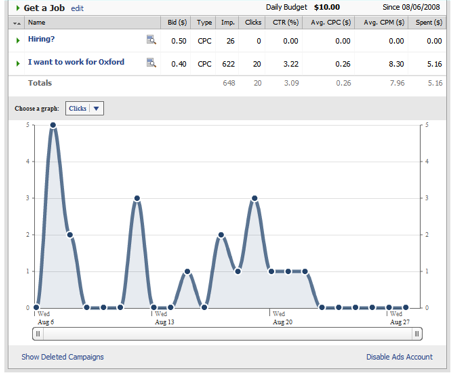Viewport: 454px width, 373px height.
Task: Click the 26 impressions cell for Hiring?
Action: [230, 41]
